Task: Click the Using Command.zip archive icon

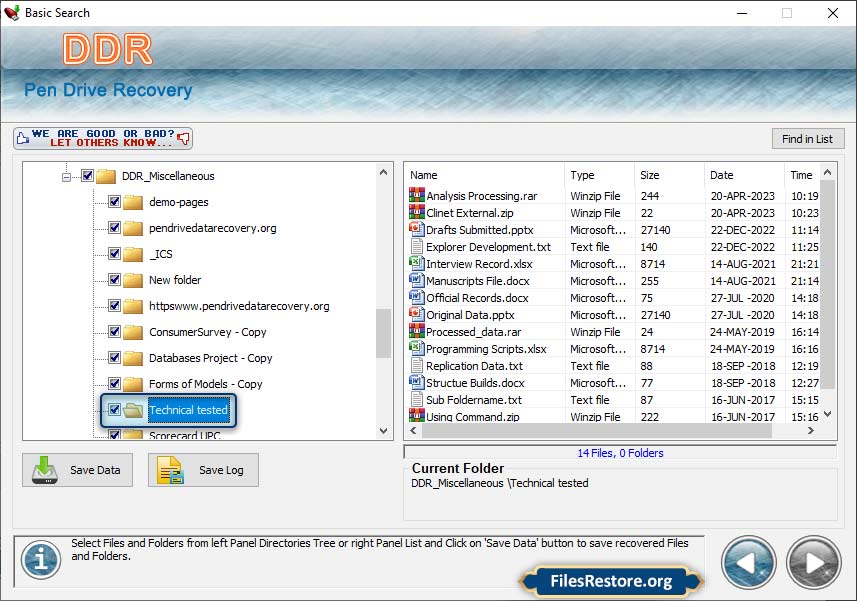Action: [x=416, y=415]
